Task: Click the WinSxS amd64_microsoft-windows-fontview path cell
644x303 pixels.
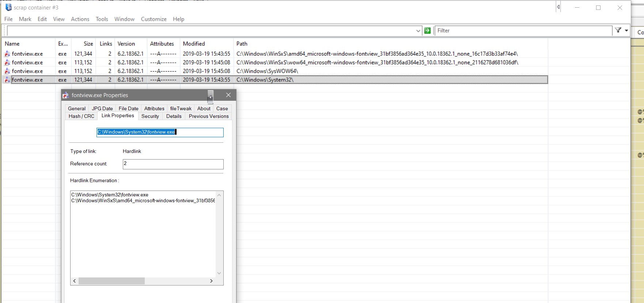Action: coord(377,54)
